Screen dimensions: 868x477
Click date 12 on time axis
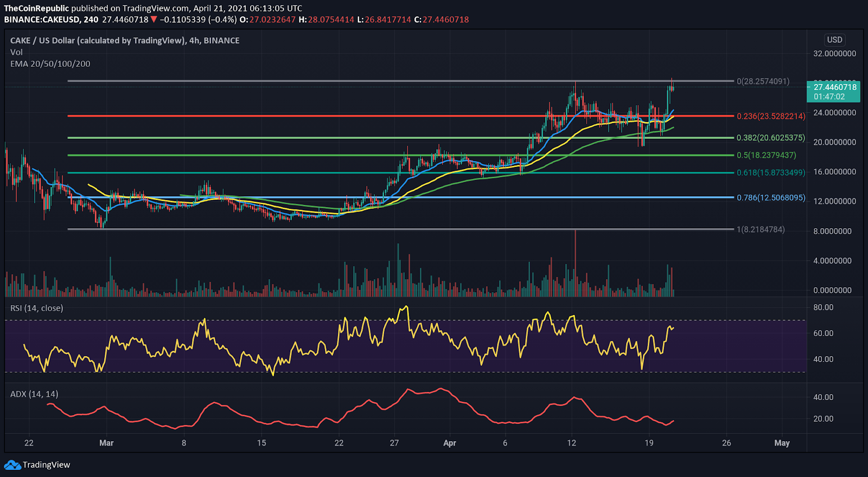tap(571, 443)
